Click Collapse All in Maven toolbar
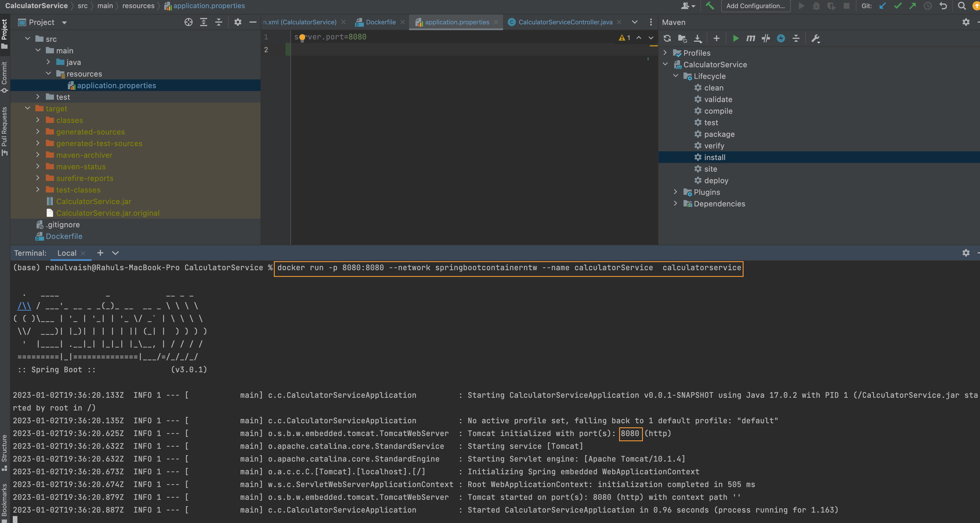 (796, 38)
